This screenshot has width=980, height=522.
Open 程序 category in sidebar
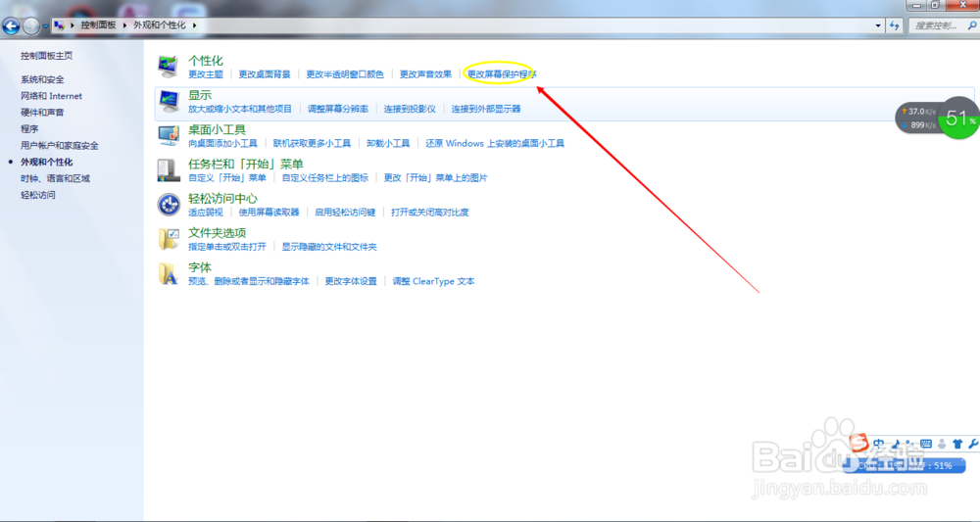[x=29, y=128]
